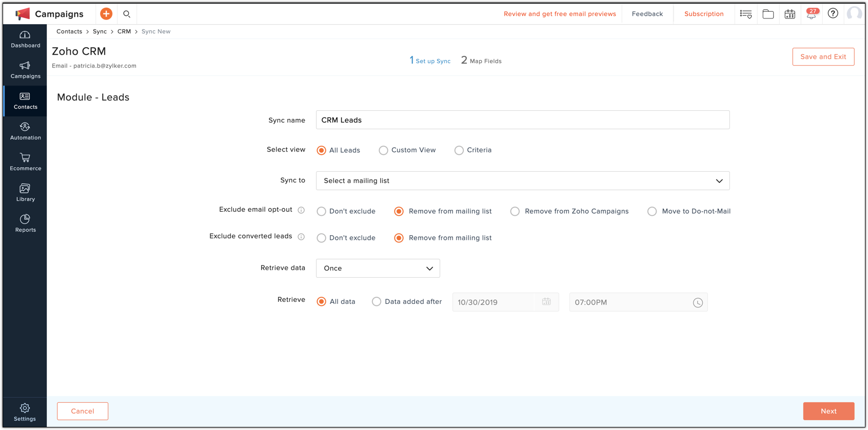Viewport: 868px width, 430px height.
Task: Click info icon beside Exclude email opt-out
Action: (x=301, y=210)
